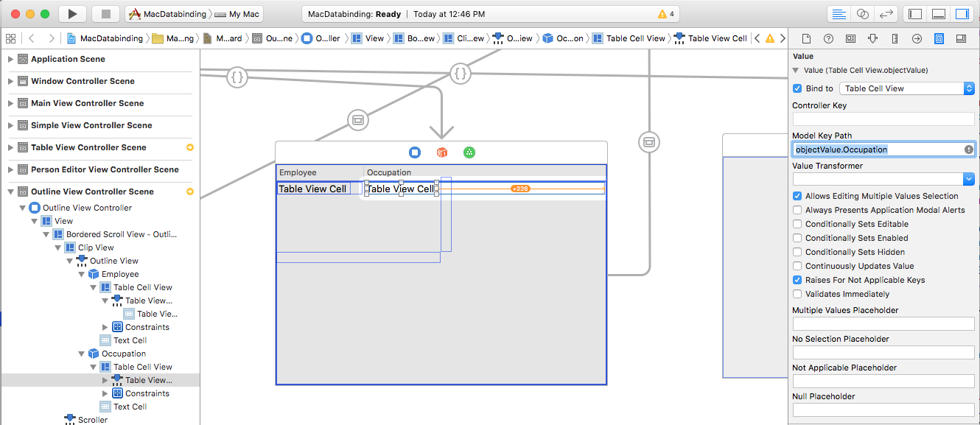This screenshot has width=980, height=425.
Task: Select Occupation column in outline
Action: click(117, 354)
